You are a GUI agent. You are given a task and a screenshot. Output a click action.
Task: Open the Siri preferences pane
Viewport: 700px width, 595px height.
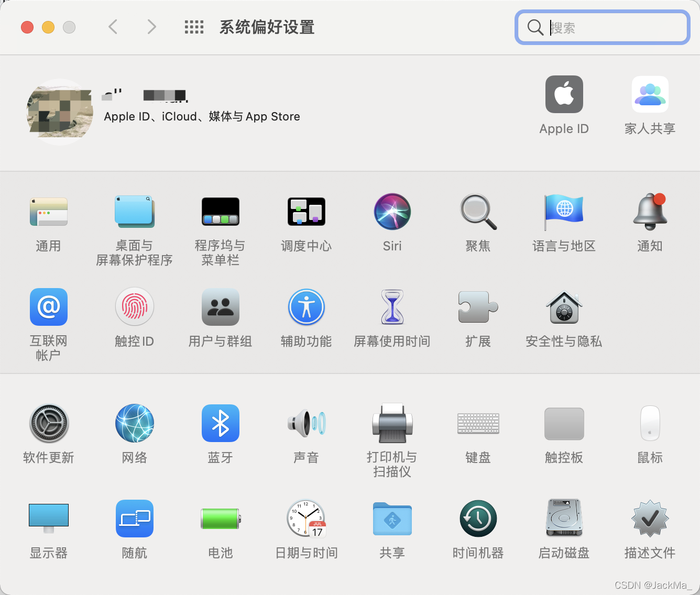click(392, 212)
